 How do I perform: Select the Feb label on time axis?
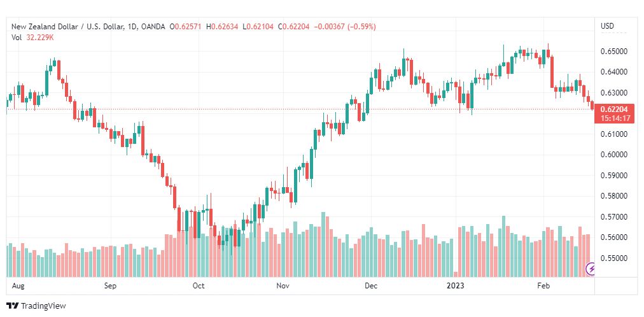tap(543, 286)
